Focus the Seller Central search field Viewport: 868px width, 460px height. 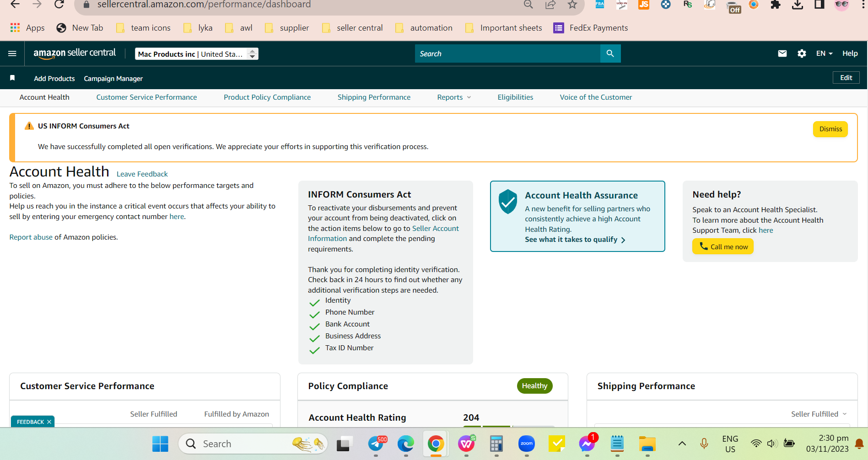(x=507, y=53)
